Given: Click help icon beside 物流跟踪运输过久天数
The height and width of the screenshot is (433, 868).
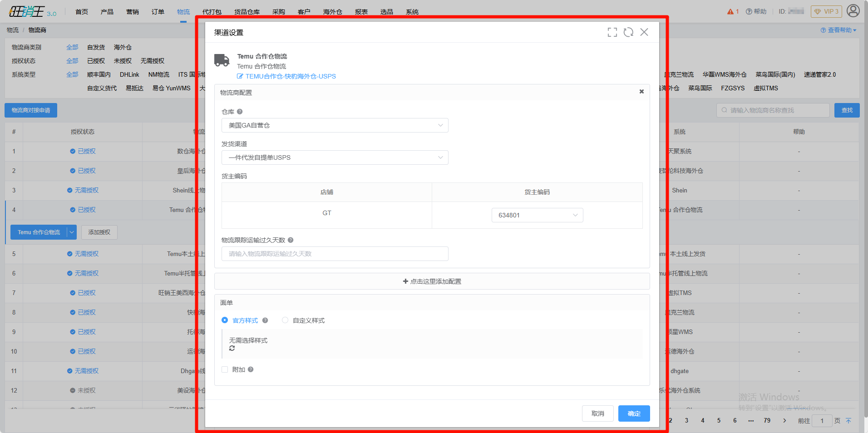Looking at the screenshot, I should pyautogui.click(x=291, y=240).
